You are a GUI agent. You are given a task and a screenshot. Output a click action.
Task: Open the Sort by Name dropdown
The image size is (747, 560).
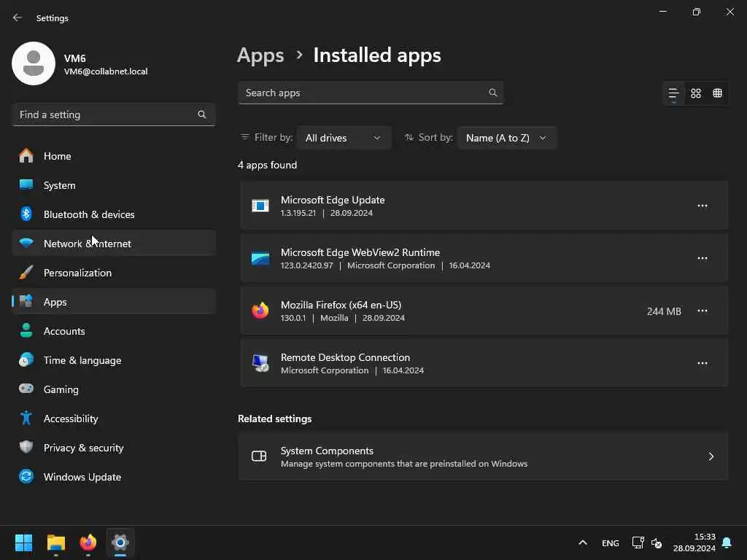(x=506, y=138)
